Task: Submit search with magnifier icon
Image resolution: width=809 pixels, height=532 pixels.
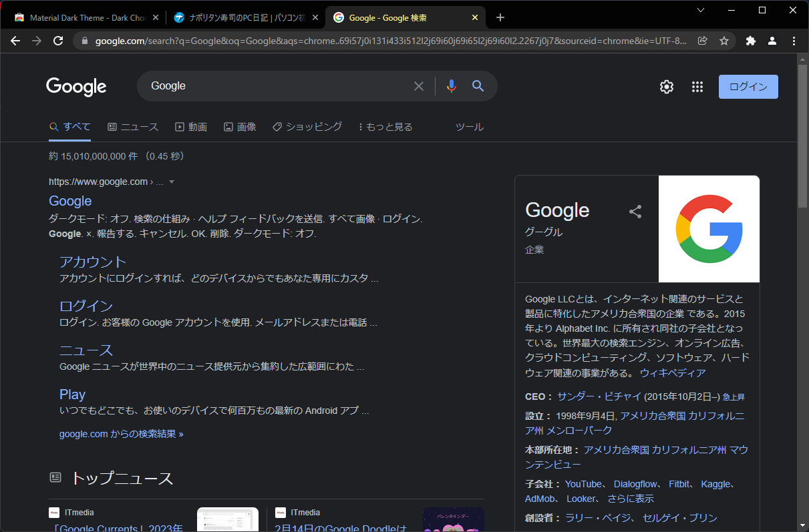Action: [478, 86]
